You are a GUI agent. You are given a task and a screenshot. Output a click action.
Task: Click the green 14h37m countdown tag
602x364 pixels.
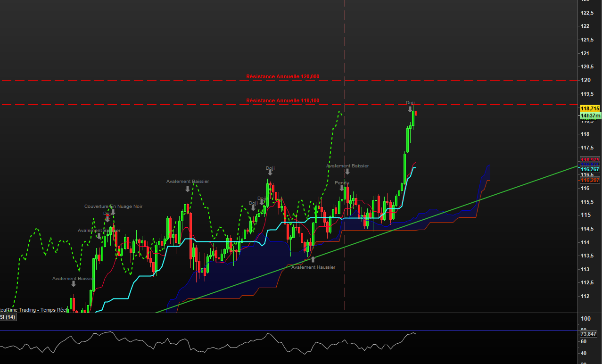(590, 116)
